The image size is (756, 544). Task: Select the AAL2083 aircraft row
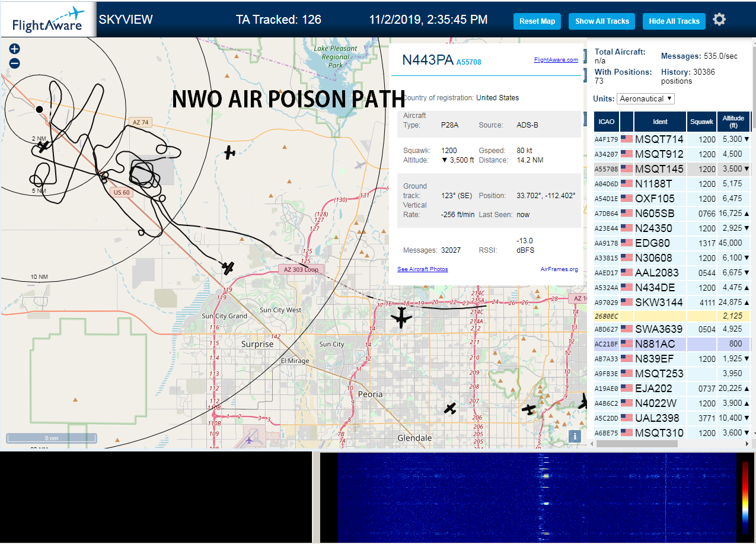tap(672, 273)
